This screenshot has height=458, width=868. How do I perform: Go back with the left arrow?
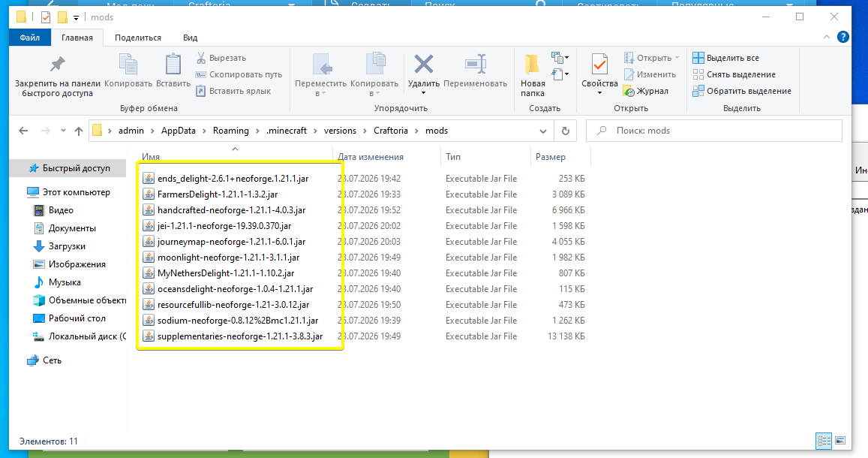(x=23, y=131)
